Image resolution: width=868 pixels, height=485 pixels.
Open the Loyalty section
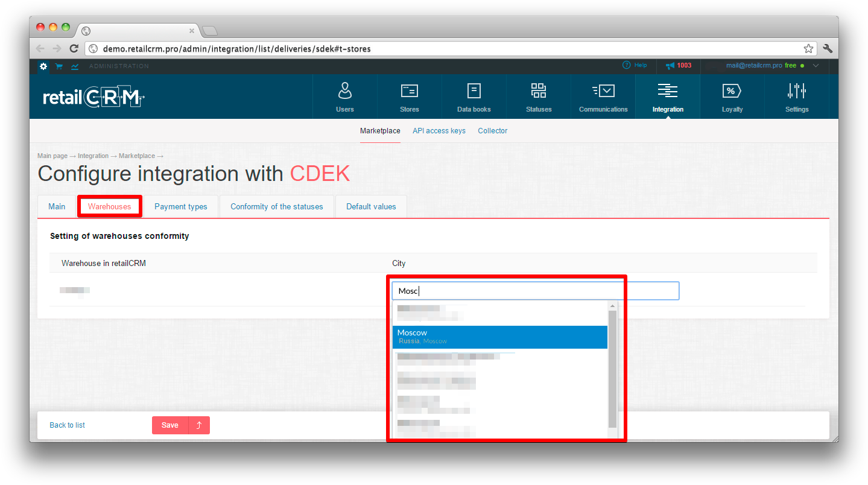pos(732,97)
